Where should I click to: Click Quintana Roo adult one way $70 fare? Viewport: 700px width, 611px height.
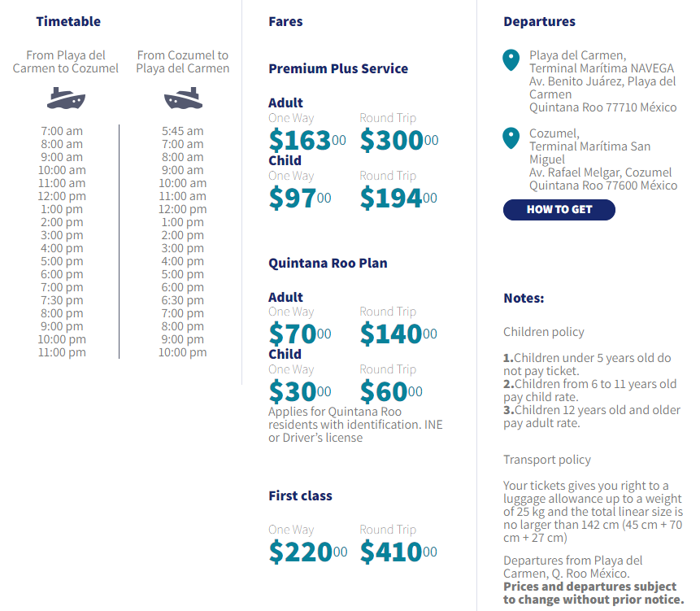point(299,334)
